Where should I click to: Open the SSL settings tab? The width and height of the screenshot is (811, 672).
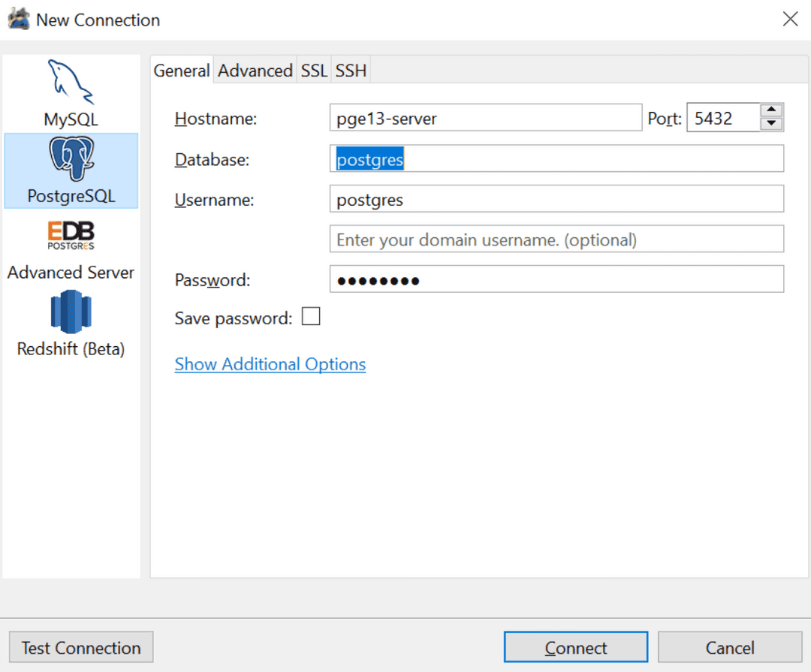pos(314,70)
